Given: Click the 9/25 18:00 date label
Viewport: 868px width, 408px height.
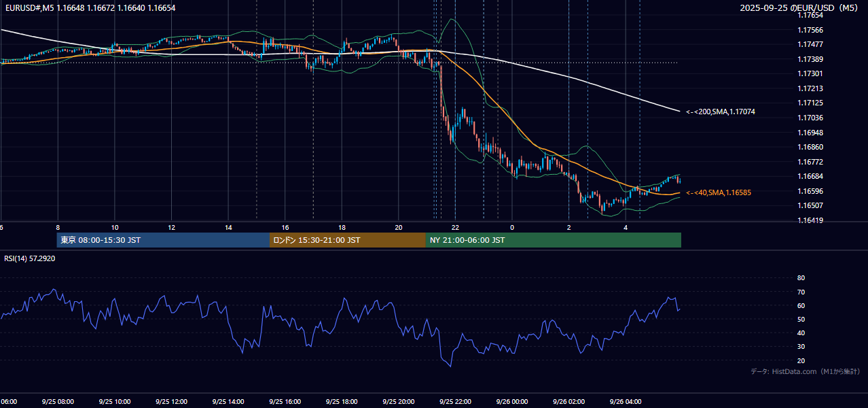Looking at the screenshot, I should pos(342,402).
